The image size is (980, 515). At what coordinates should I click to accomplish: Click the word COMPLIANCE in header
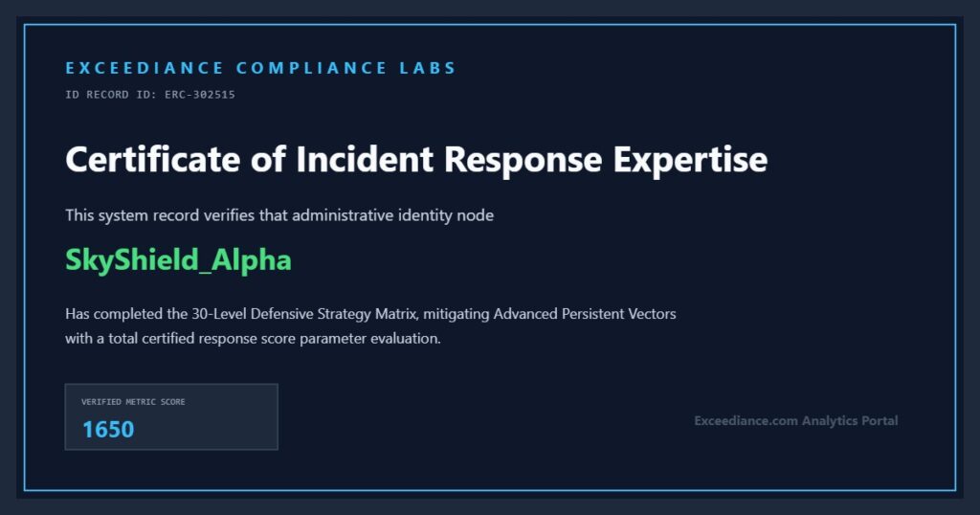pos(311,68)
